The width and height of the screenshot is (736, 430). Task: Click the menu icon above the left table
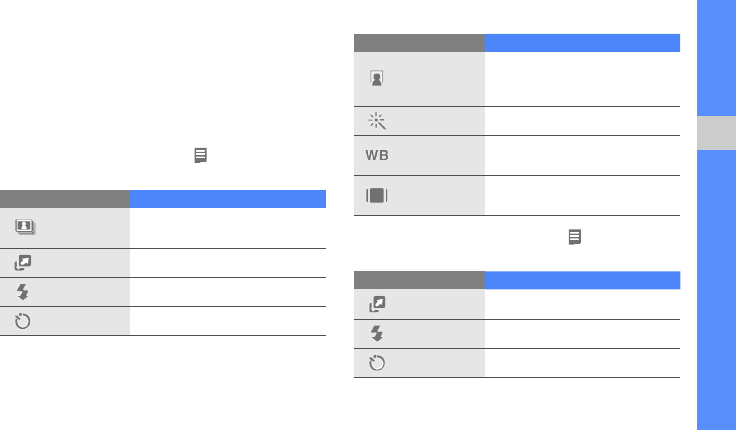click(x=201, y=156)
